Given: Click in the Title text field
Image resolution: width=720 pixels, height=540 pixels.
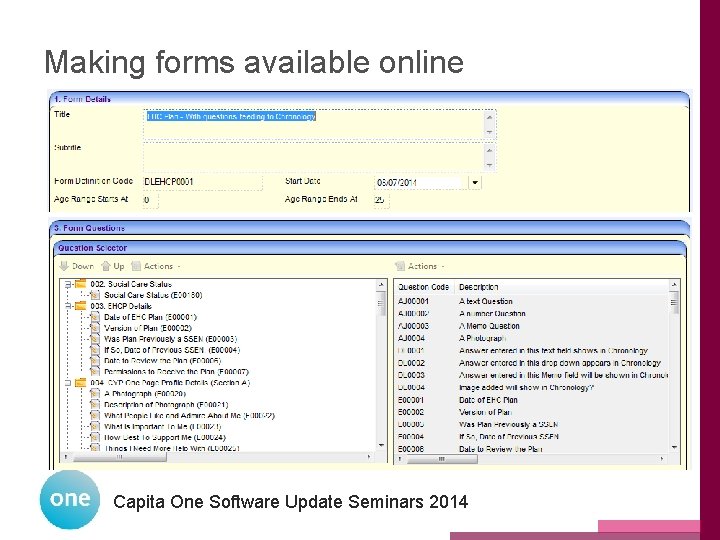Looking at the screenshot, I should pyautogui.click(x=320, y=124).
